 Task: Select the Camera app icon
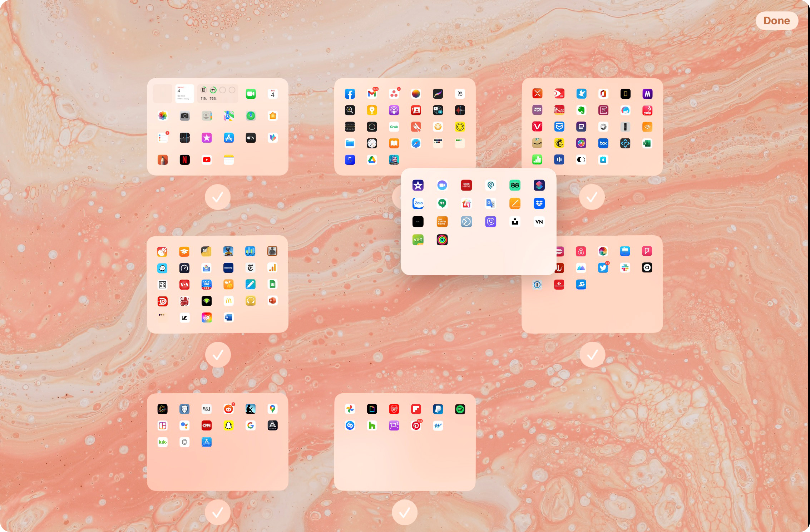pyautogui.click(x=184, y=116)
